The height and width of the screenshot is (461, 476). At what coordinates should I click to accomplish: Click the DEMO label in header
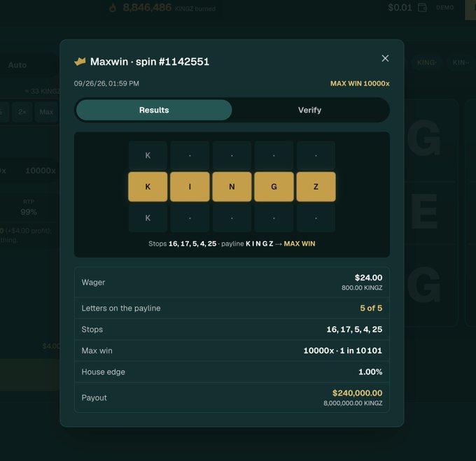click(x=444, y=8)
